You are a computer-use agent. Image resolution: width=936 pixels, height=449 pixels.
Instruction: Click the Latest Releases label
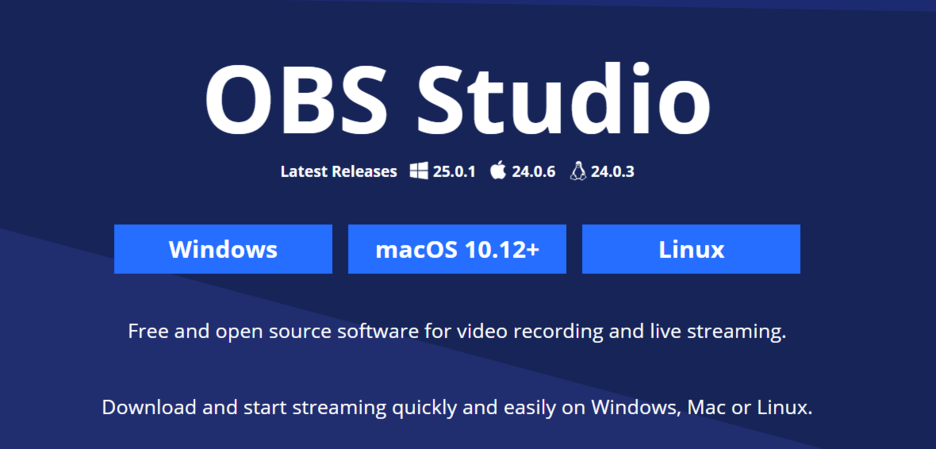pyautogui.click(x=338, y=172)
